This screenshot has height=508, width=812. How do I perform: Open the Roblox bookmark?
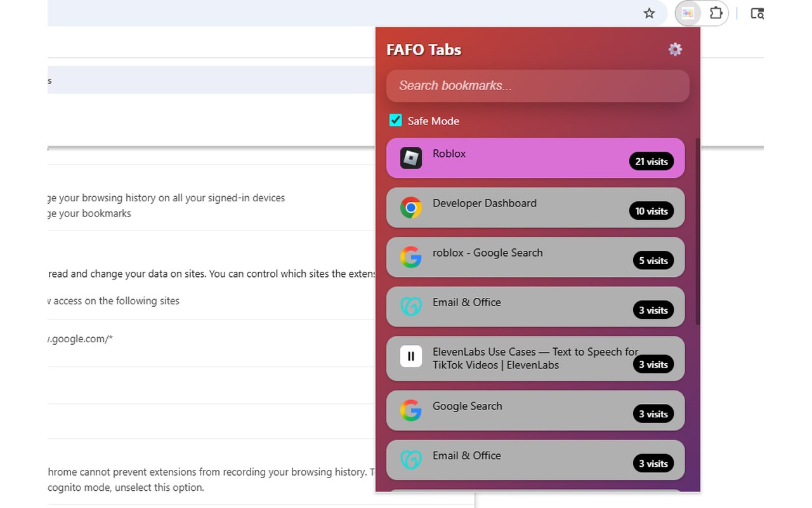point(535,158)
